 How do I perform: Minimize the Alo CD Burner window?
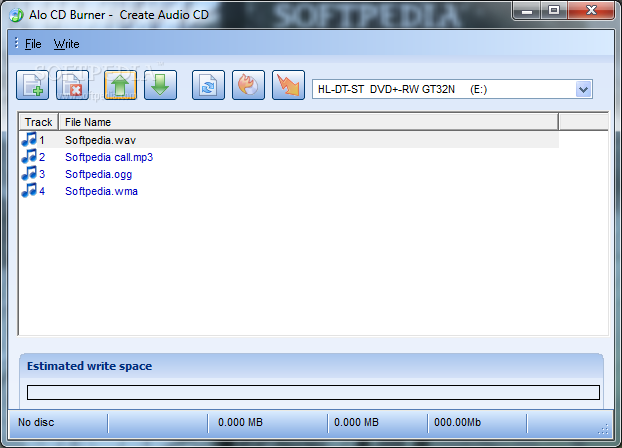pos(527,10)
